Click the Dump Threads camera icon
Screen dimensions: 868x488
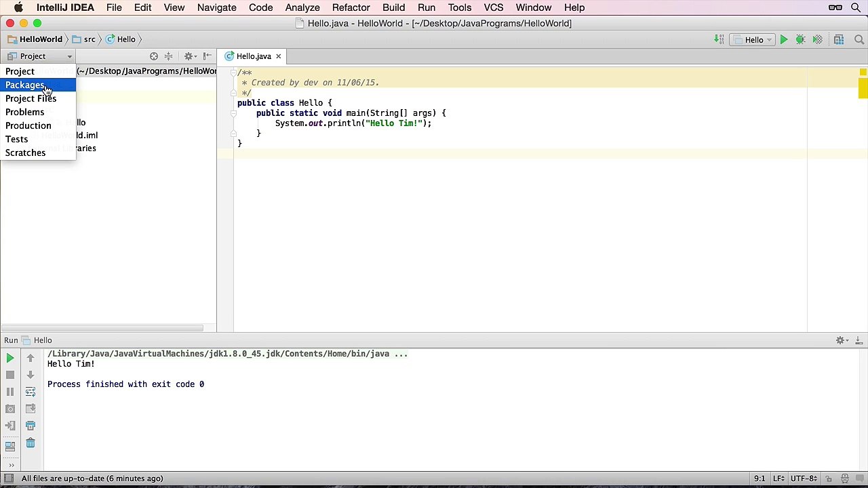coord(10,409)
